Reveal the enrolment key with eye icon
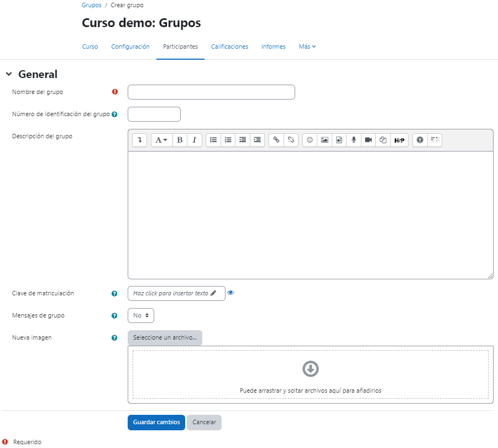The image size is (498, 448). pyautogui.click(x=230, y=293)
